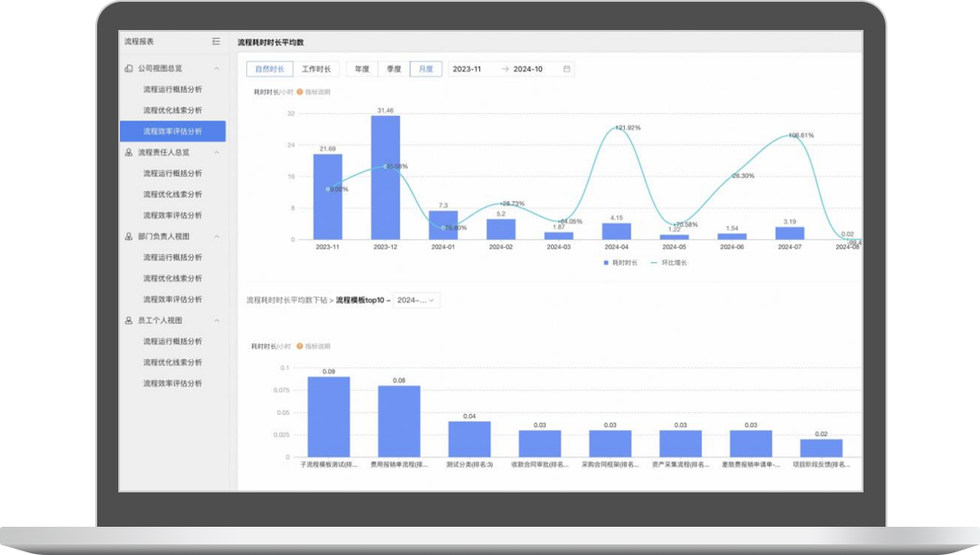Click the orange 指标说明 info icon above top chart

tap(300, 92)
